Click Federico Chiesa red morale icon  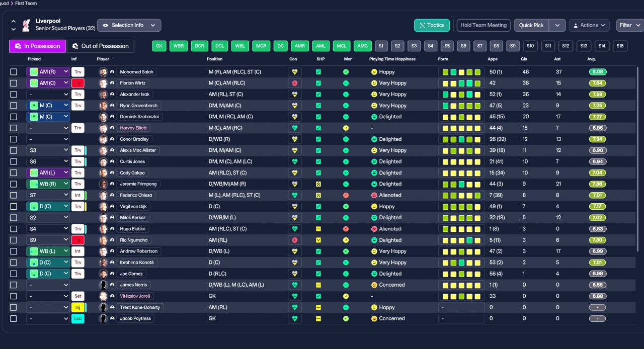tap(346, 195)
